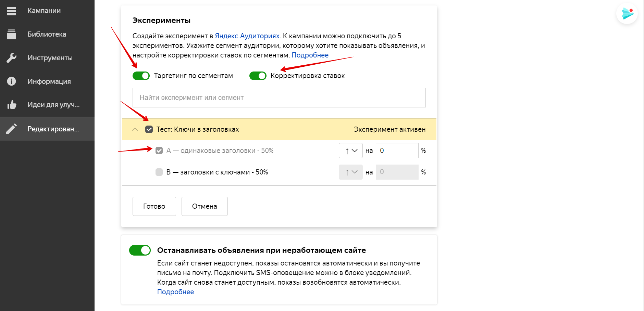Screen dimensions: 644x311
Task: Focus the experiment or segment search field
Action: pyautogui.click(x=279, y=98)
